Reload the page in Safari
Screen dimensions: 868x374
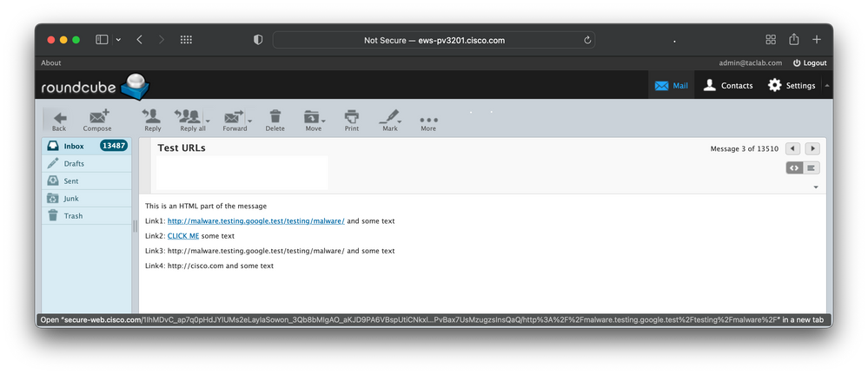[587, 40]
